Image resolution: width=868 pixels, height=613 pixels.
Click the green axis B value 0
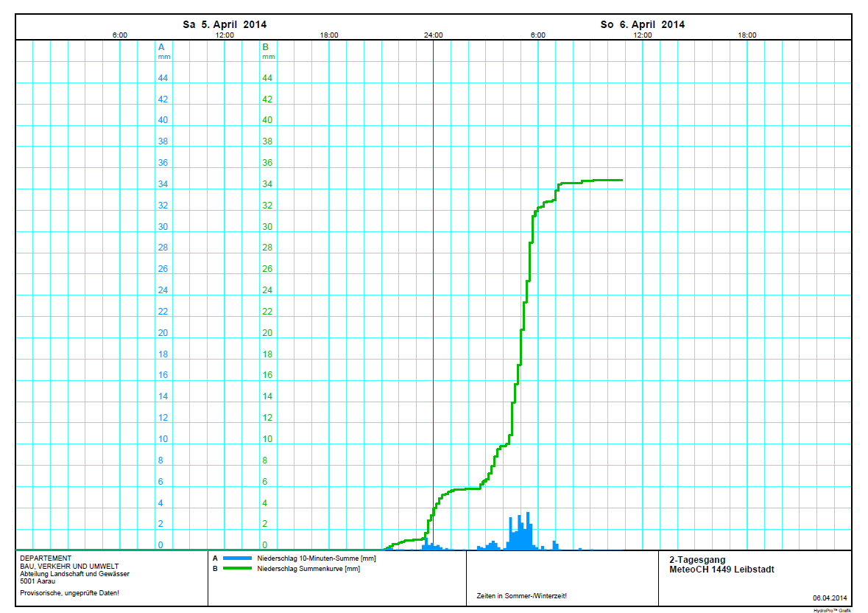[264, 545]
